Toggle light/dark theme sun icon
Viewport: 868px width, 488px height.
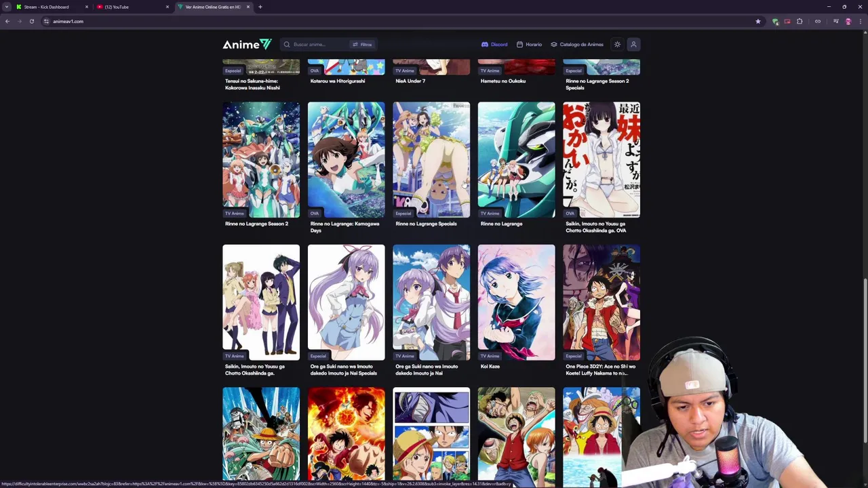pyautogui.click(x=617, y=44)
